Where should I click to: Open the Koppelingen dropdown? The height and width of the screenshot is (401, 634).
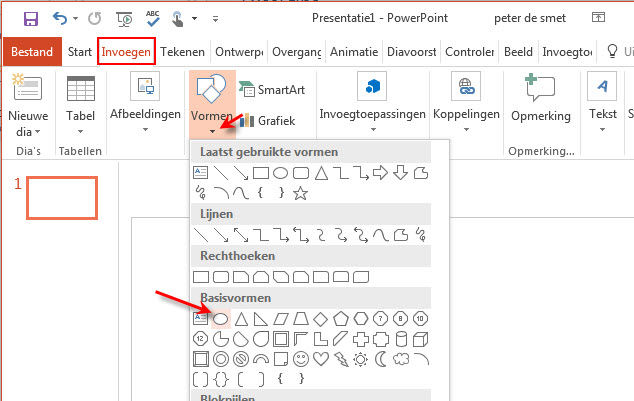(466, 103)
